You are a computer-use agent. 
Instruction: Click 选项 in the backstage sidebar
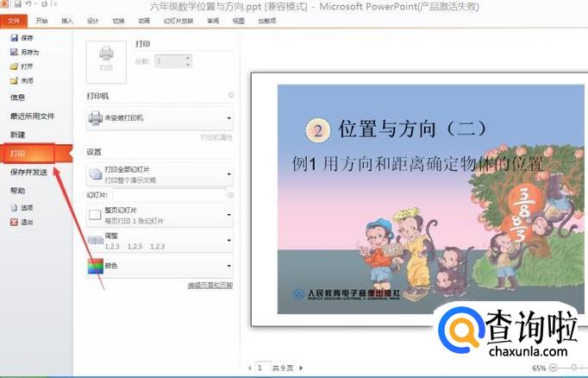[x=22, y=208]
